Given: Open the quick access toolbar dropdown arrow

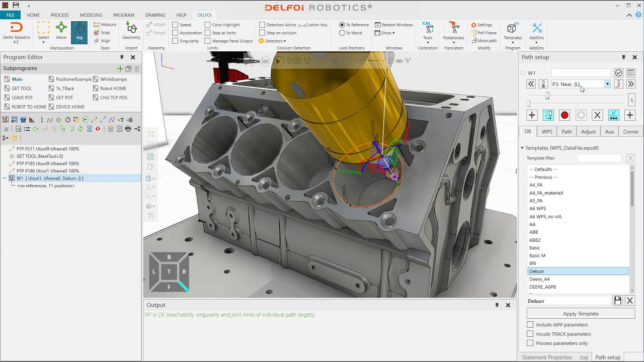Looking at the screenshot, I should [29, 6].
